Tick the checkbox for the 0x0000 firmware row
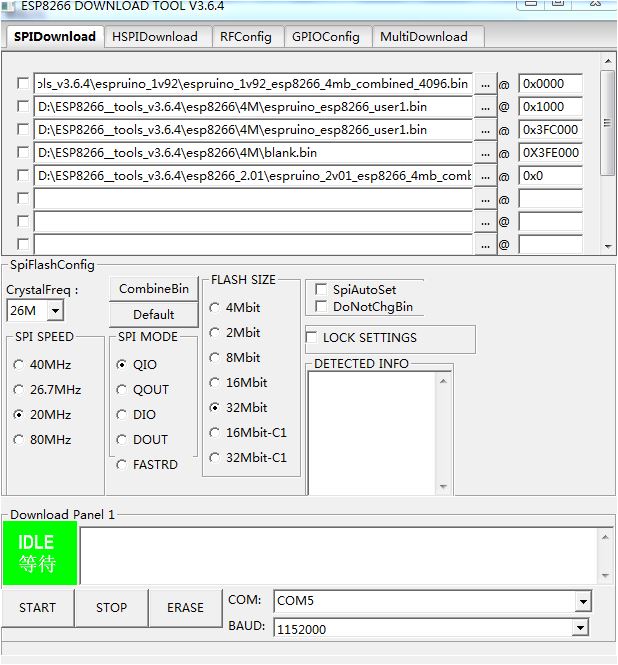The height and width of the screenshot is (665, 618). [23, 83]
